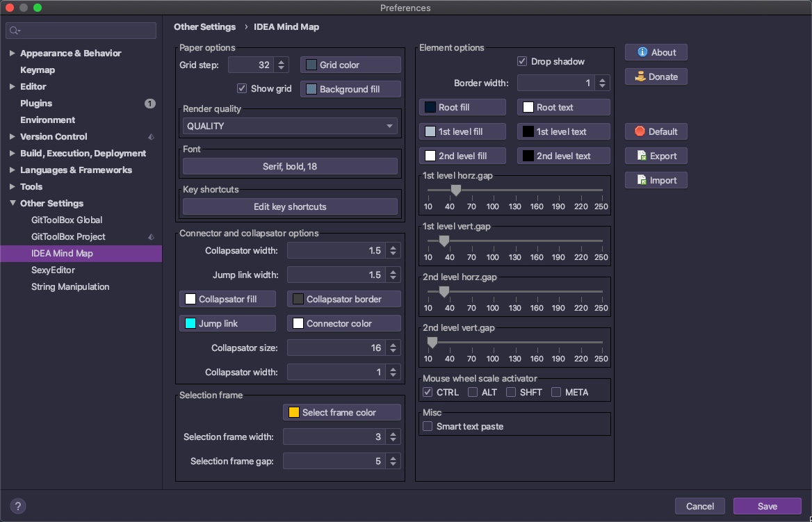Change the 2nd level fill color
812x522 pixels.
[x=462, y=156]
